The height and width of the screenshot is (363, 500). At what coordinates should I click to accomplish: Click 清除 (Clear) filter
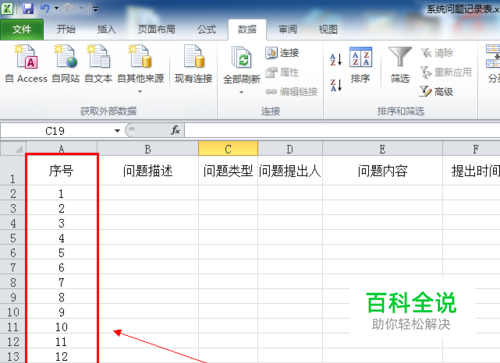coord(437,53)
